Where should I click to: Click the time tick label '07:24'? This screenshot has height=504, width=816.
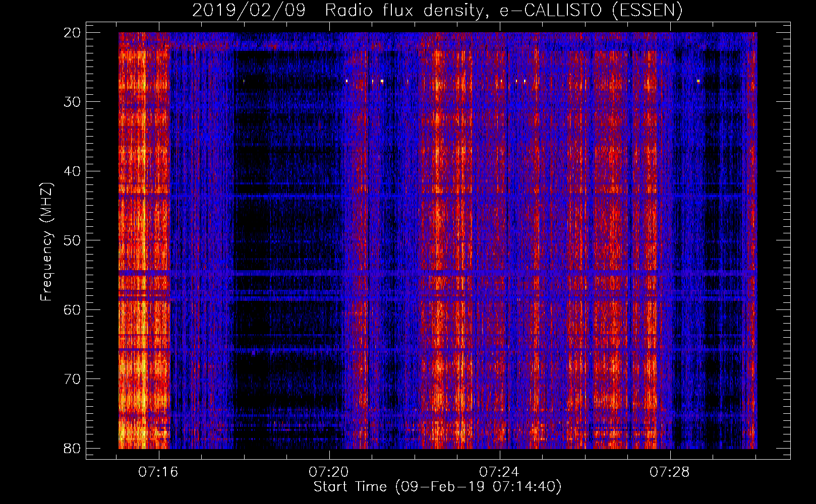499,472
